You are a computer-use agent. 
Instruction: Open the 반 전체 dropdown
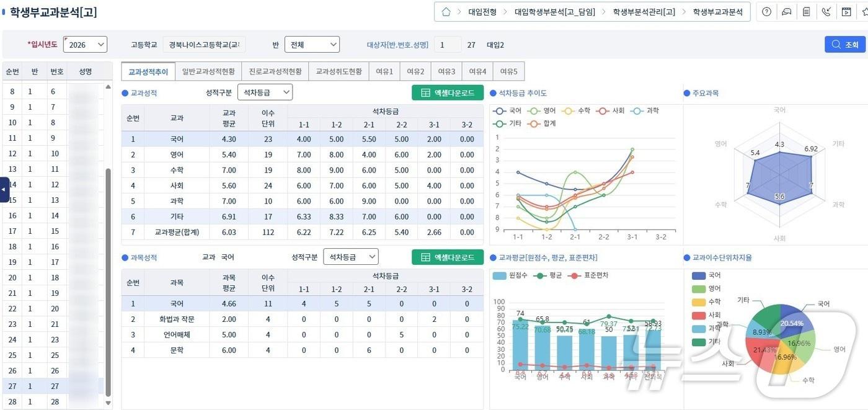click(312, 44)
